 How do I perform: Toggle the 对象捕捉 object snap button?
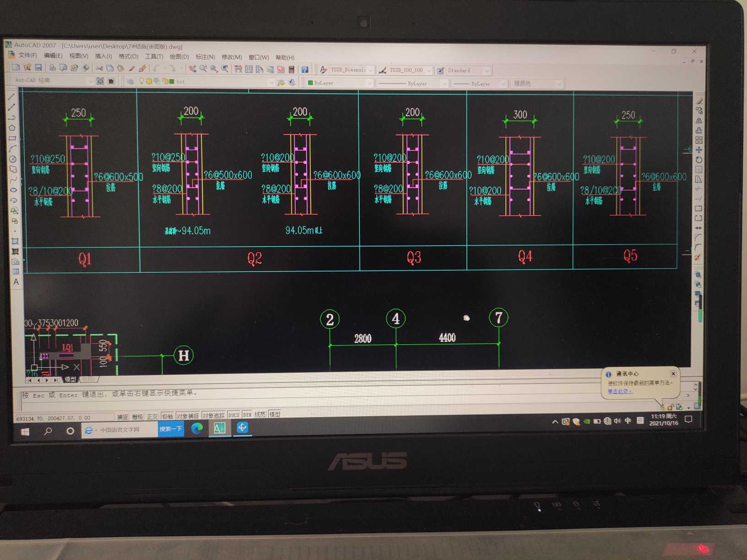click(x=188, y=416)
